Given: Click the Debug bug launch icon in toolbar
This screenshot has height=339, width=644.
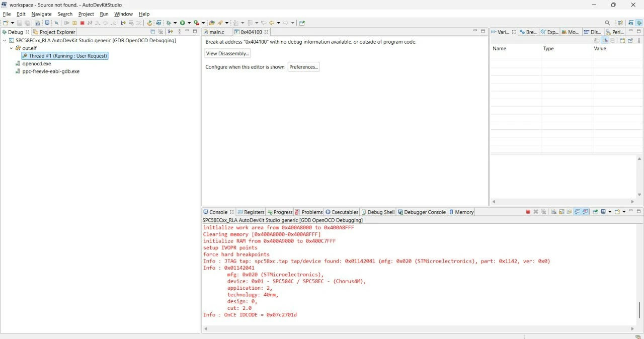Looking at the screenshot, I should click(x=168, y=23).
